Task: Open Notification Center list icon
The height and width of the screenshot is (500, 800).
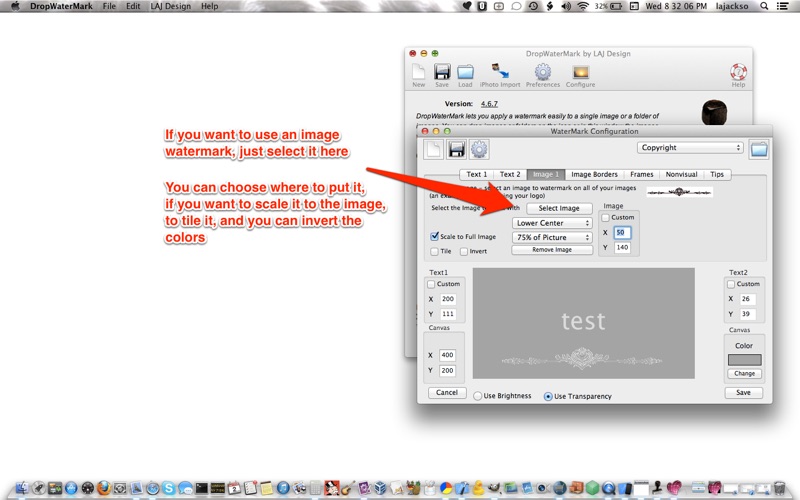Action: coord(782,6)
